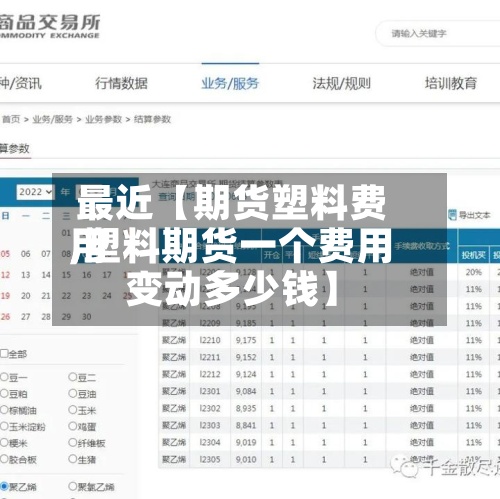
Task: Click settlement price 9,124 cell
Action: 246,374
